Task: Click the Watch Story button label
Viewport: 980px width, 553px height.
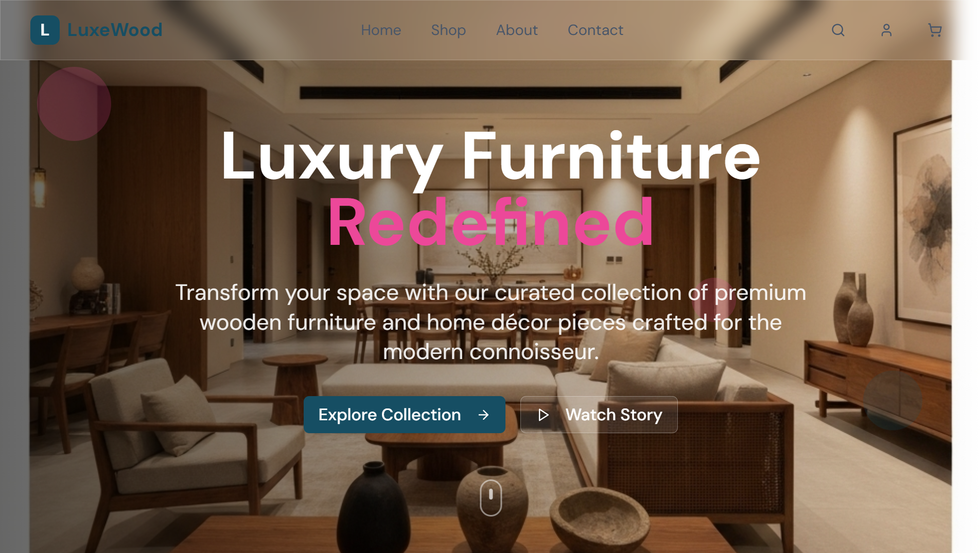Action: tap(614, 415)
